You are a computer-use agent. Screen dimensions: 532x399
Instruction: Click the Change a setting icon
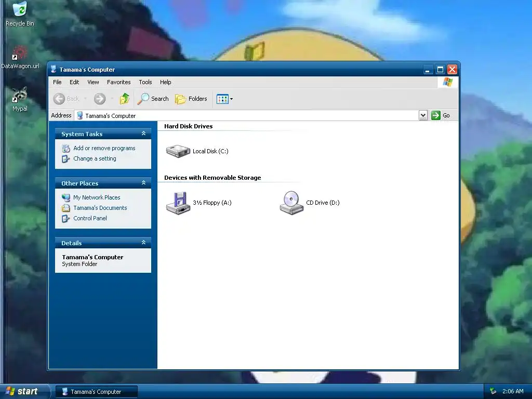click(66, 159)
